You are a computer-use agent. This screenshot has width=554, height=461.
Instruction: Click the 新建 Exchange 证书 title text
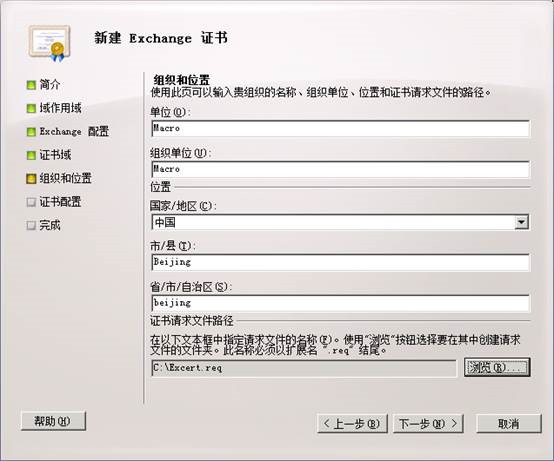pyautogui.click(x=161, y=38)
